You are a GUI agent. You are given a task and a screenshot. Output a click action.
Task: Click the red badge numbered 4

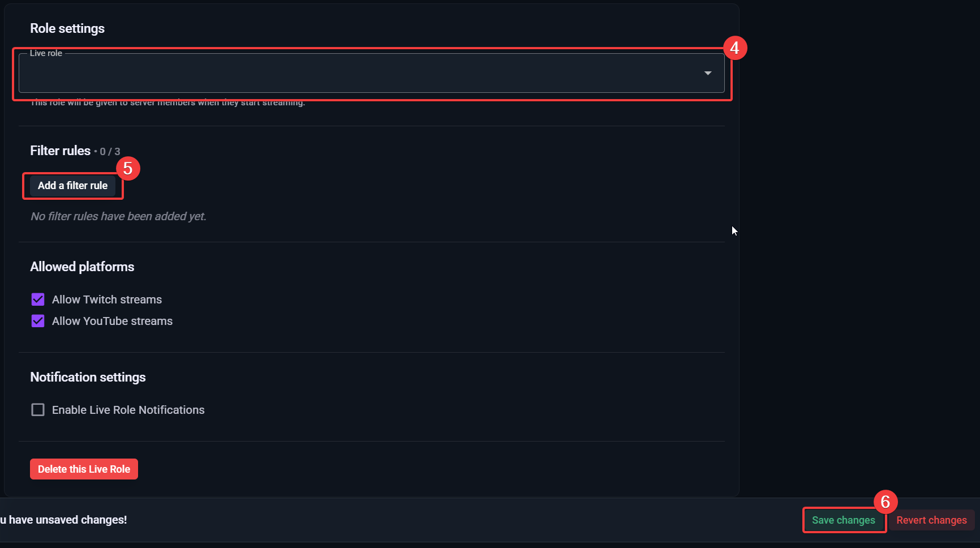tap(735, 48)
